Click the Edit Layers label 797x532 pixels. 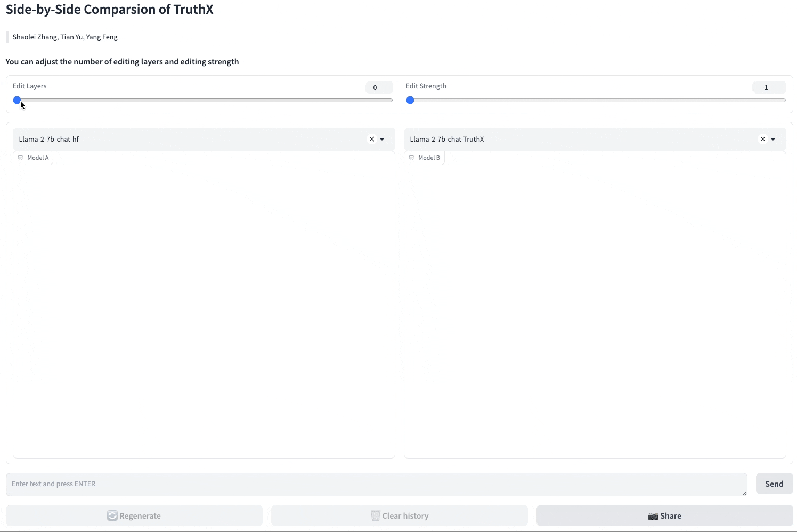[x=29, y=86]
